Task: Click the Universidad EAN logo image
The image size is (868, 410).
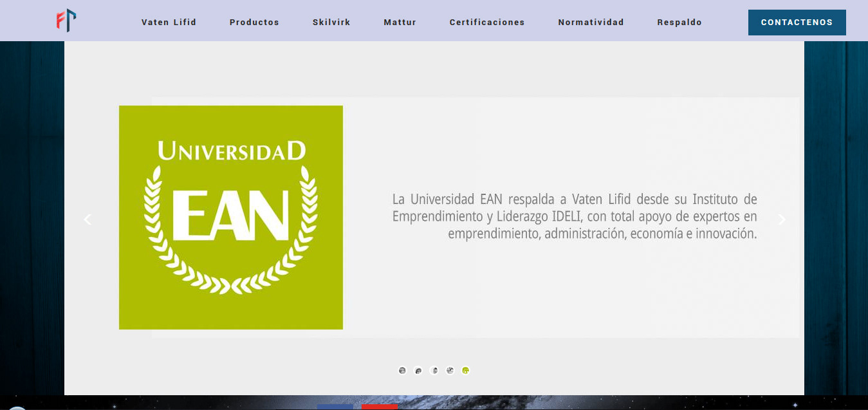Action: coord(231,218)
